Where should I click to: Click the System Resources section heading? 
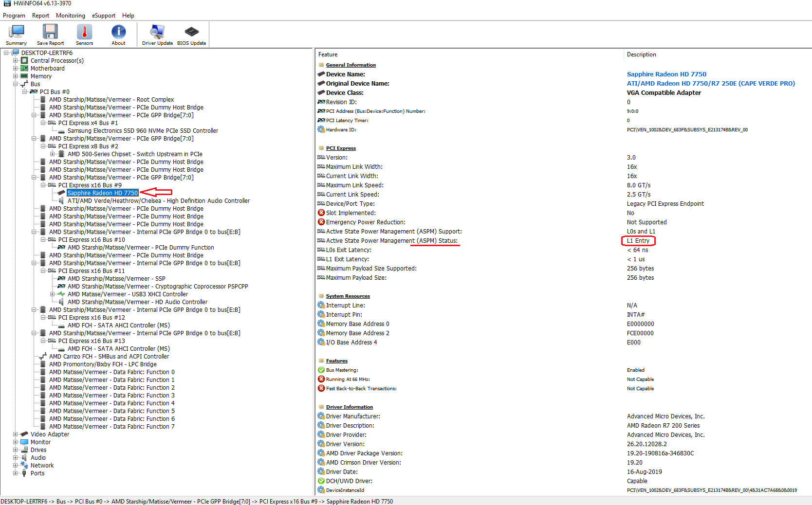click(348, 296)
